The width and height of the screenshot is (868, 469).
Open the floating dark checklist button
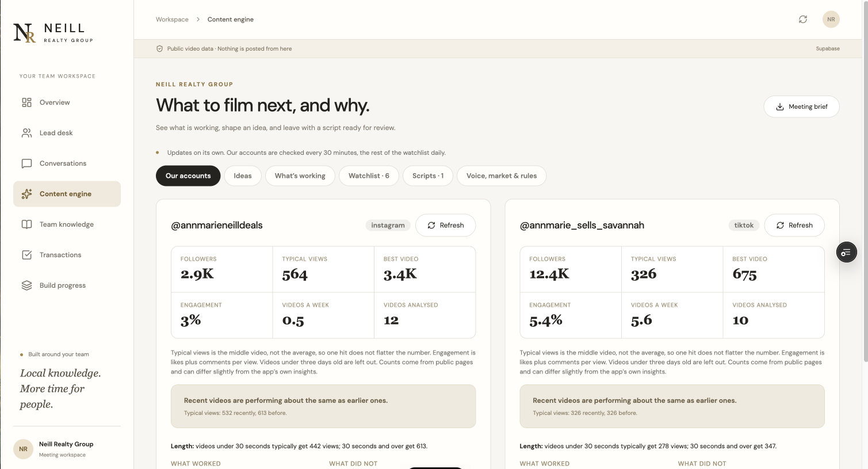click(x=846, y=252)
